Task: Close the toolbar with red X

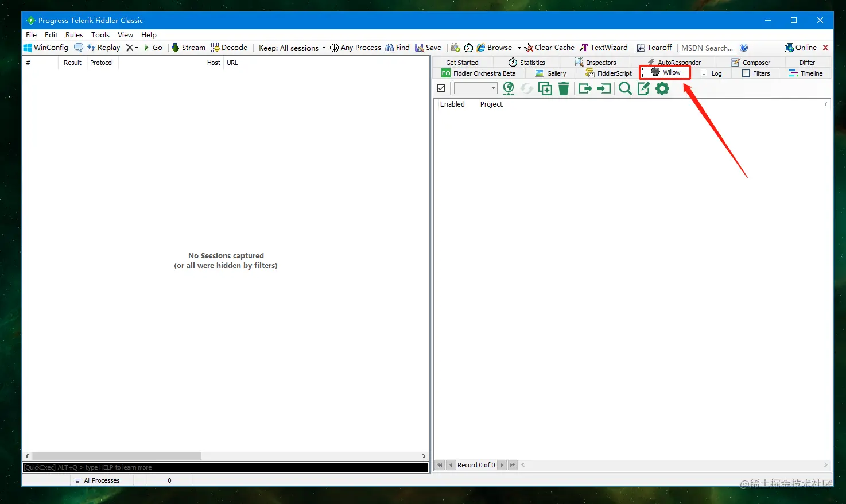Action: (x=825, y=48)
